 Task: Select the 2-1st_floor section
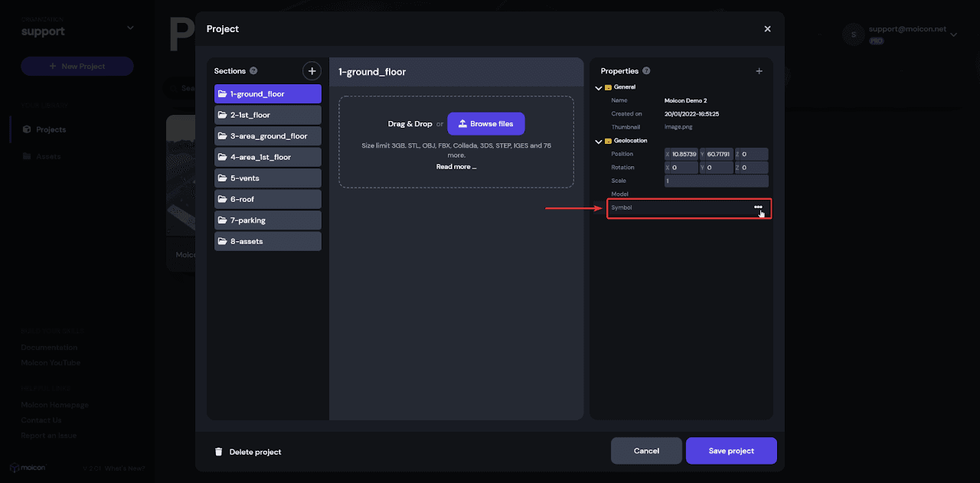tap(267, 115)
